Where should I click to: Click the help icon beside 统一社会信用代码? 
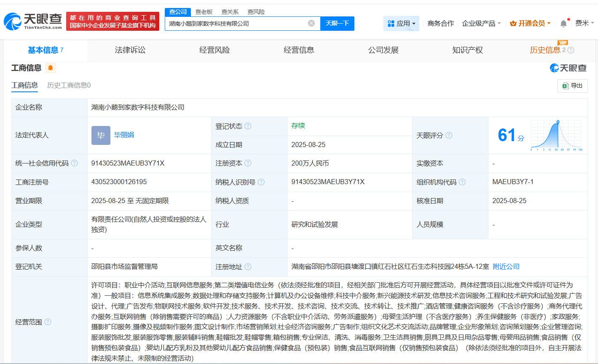pyautogui.click(x=75, y=163)
